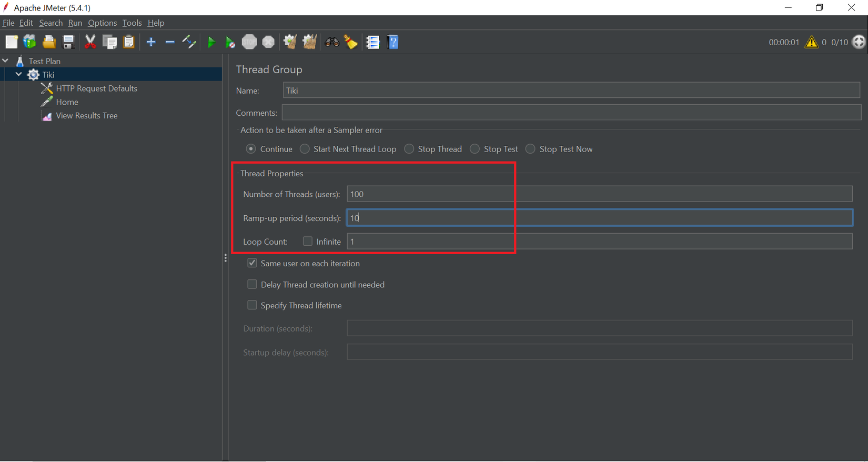868x462 pixels.
Task: Open the File menu
Action: 8,23
